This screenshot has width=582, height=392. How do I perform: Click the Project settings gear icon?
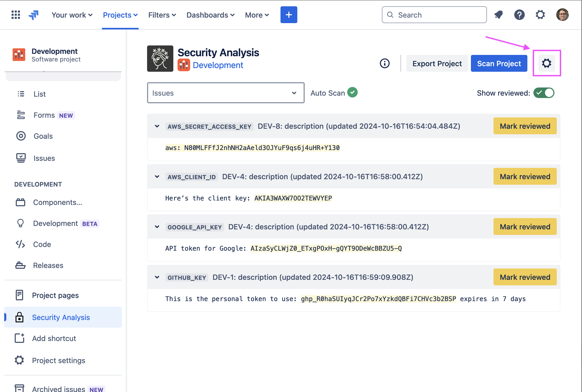(19, 360)
